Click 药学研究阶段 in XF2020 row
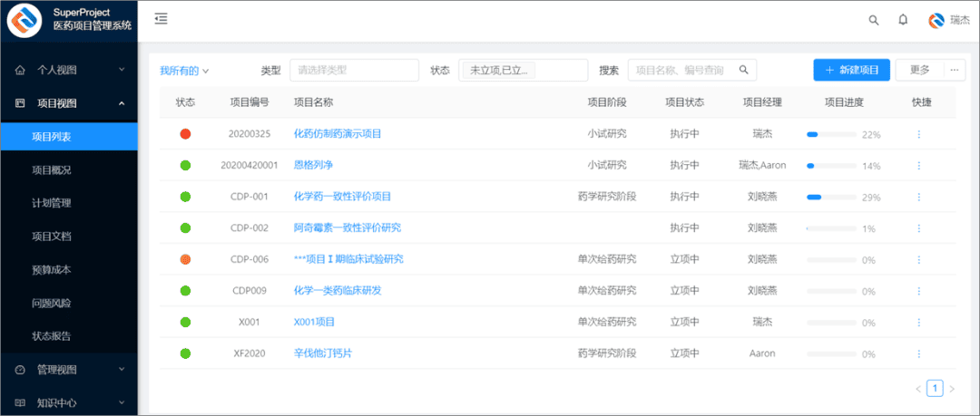Image resolution: width=980 pixels, height=416 pixels. (607, 353)
